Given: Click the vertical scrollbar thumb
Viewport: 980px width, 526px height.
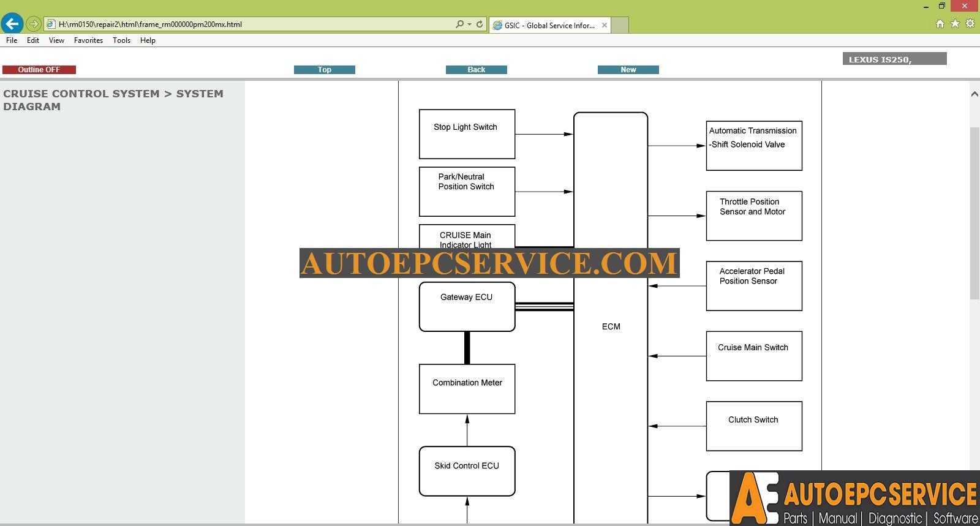Looking at the screenshot, I should pos(974,213).
